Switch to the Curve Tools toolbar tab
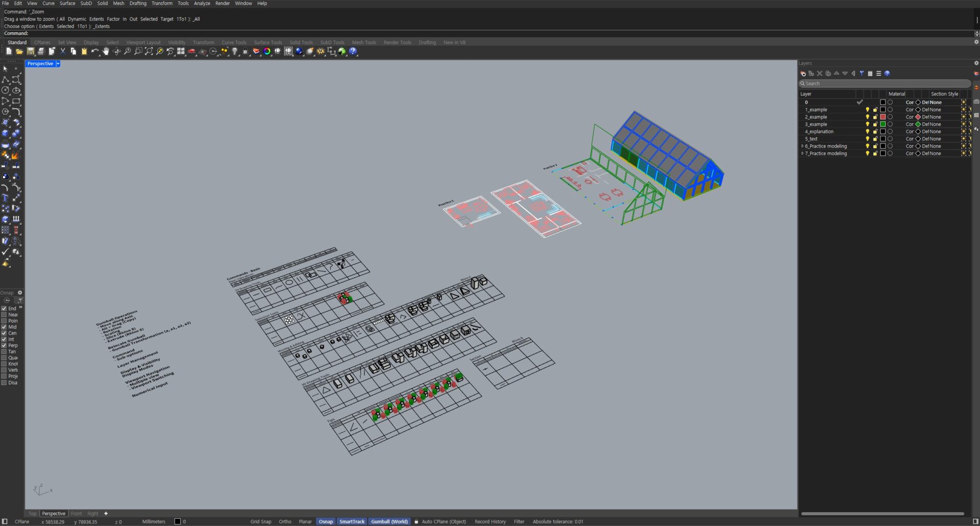 [234, 42]
